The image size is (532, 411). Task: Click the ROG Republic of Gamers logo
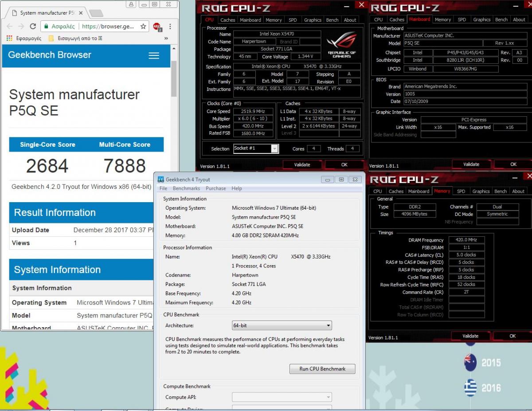point(341,45)
